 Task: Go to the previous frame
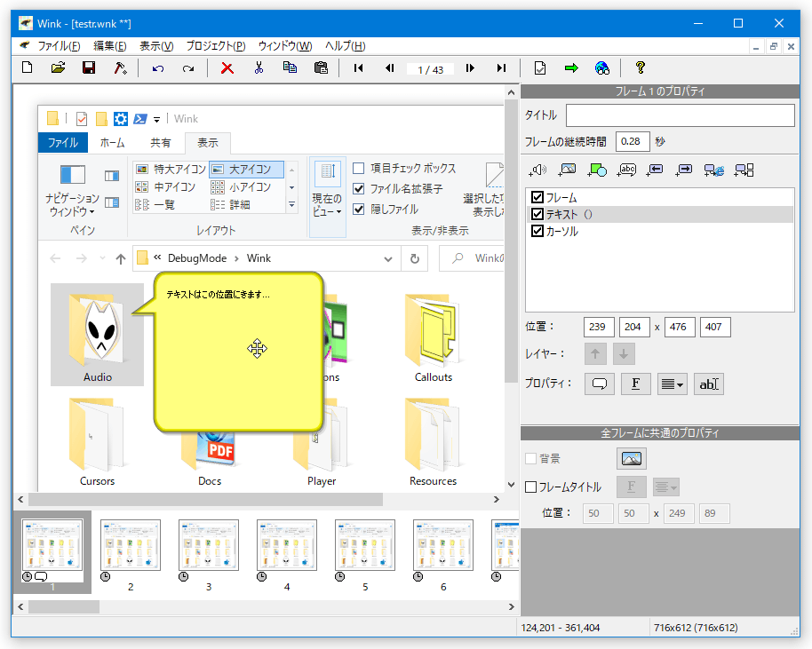click(x=390, y=67)
